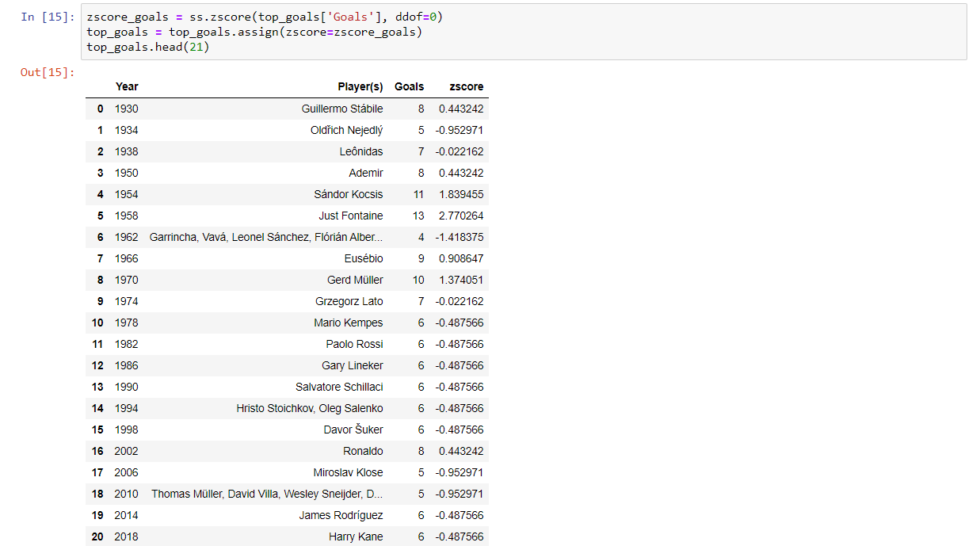Select the Just Fontaine player cell

(351, 216)
